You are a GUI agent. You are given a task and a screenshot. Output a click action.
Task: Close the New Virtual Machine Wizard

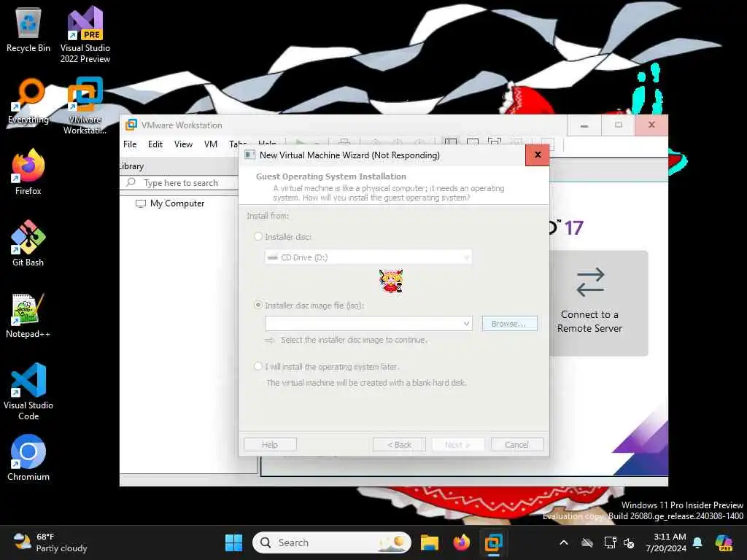(538, 155)
